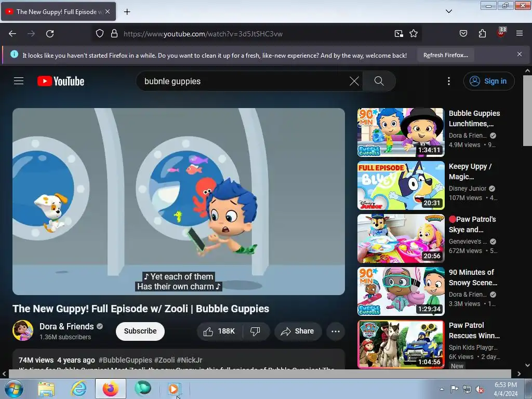Open more actions ellipsis below video
Image resolution: width=532 pixels, height=399 pixels.
336,331
